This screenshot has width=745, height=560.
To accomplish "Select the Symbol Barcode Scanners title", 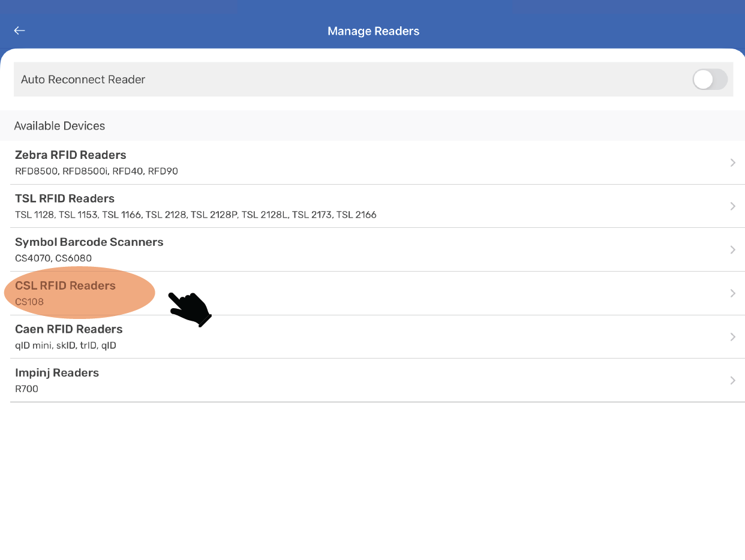I will (89, 242).
